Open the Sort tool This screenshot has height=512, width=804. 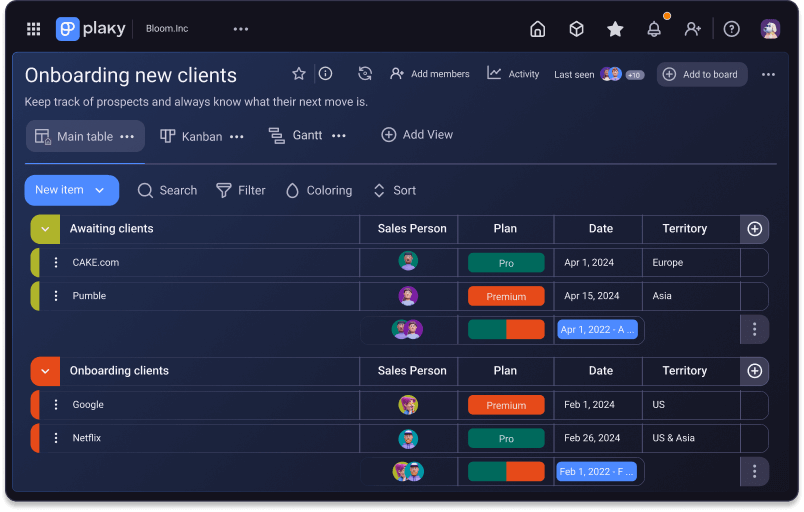394,191
